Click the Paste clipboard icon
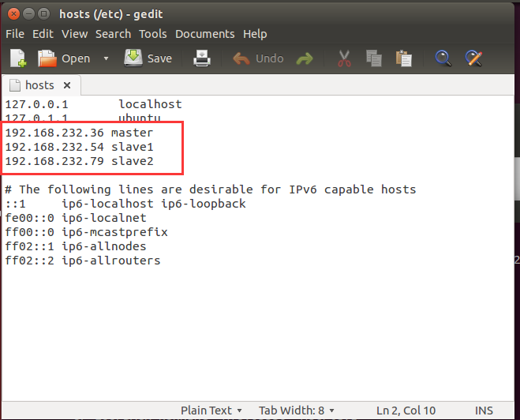520x420 pixels. point(403,58)
